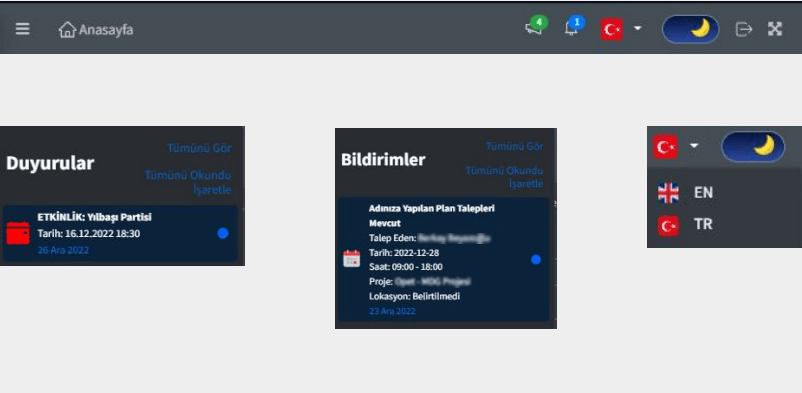
Task: Toggle dark mode switch in top header
Action: [x=690, y=29]
